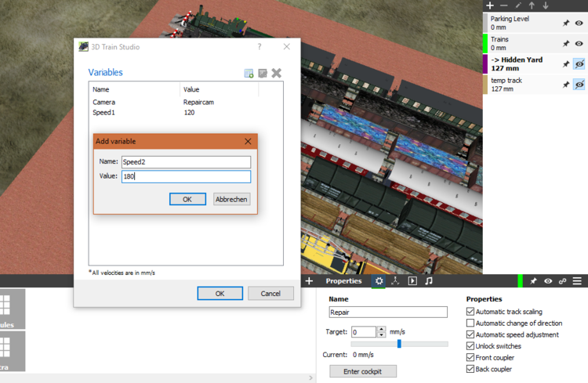Toggle visibility of Trains layer
This screenshot has width=588, height=383.
point(579,44)
